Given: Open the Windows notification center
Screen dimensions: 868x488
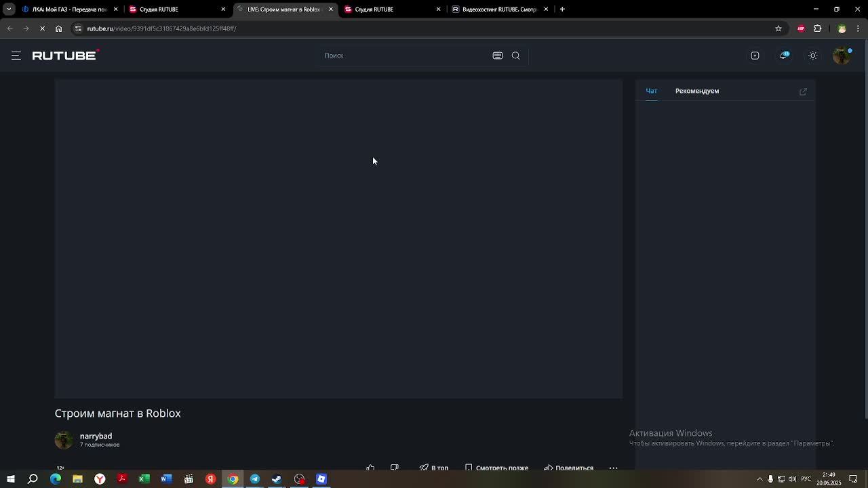Looking at the screenshot, I should (853, 479).
